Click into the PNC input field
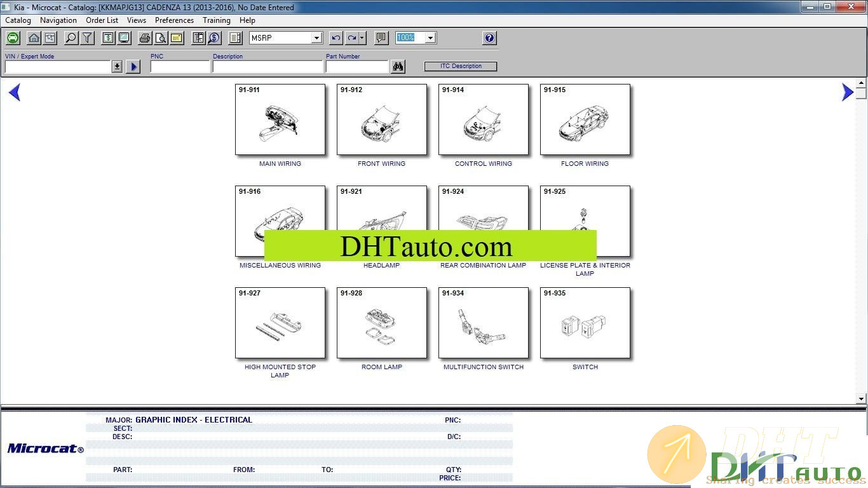868x488 pixels. 180,67
